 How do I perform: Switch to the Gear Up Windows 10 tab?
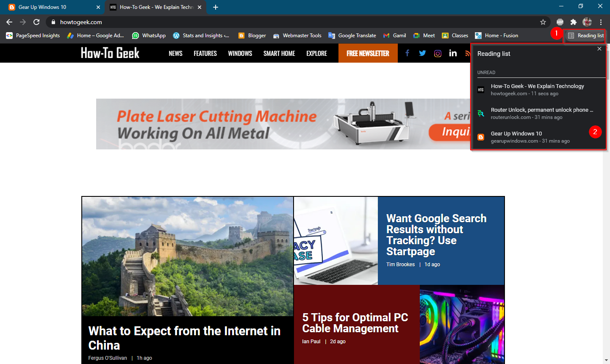[x=54, y=7]
